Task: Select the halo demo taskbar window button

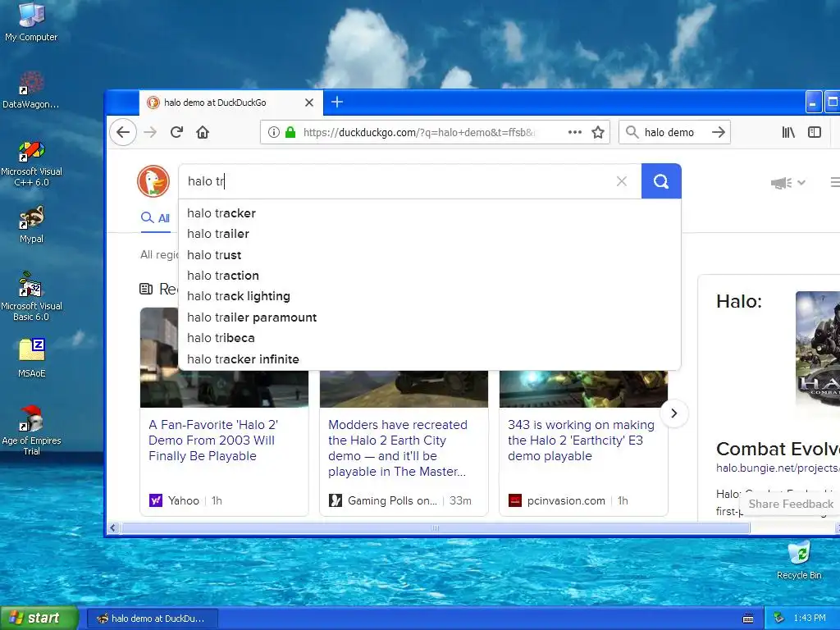Action: coord(152,619)
